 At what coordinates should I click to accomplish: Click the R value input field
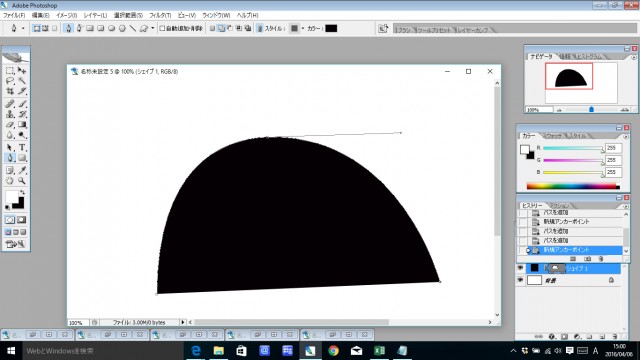tap(613, 148)
